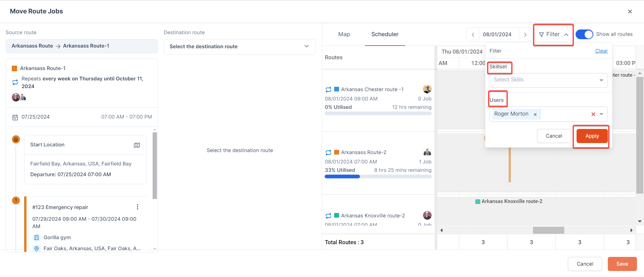Select the Scheduler tab
This screenshot has width=644, height=277.
(x=385, y=34)
